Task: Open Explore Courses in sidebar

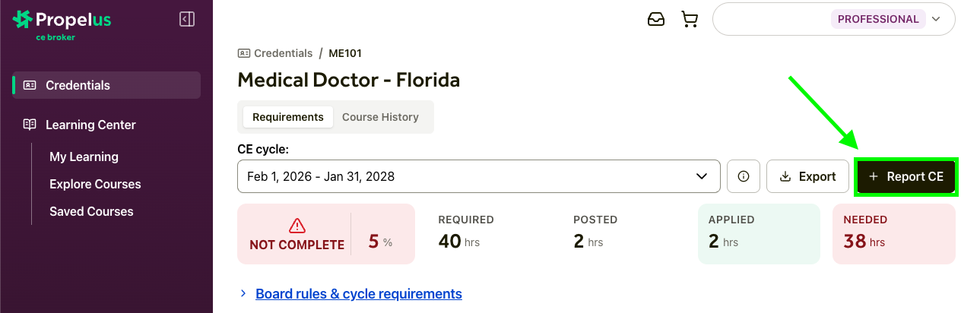Action: 95,184
